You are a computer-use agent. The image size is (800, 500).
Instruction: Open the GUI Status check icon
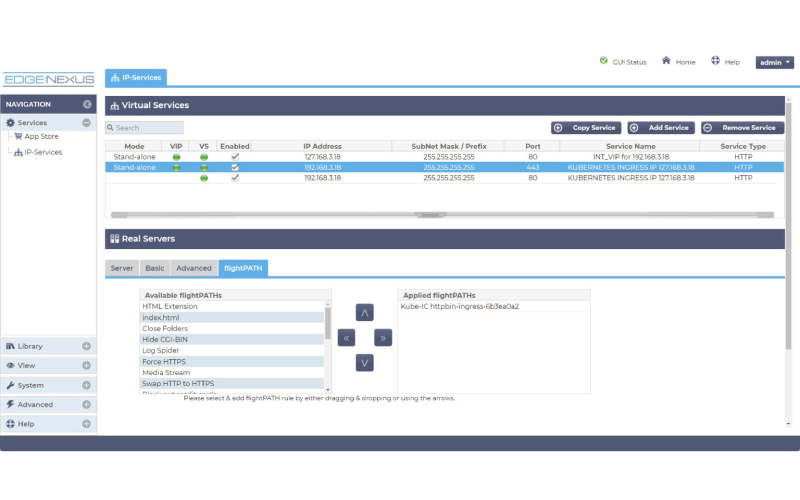(x=604, y=61)
